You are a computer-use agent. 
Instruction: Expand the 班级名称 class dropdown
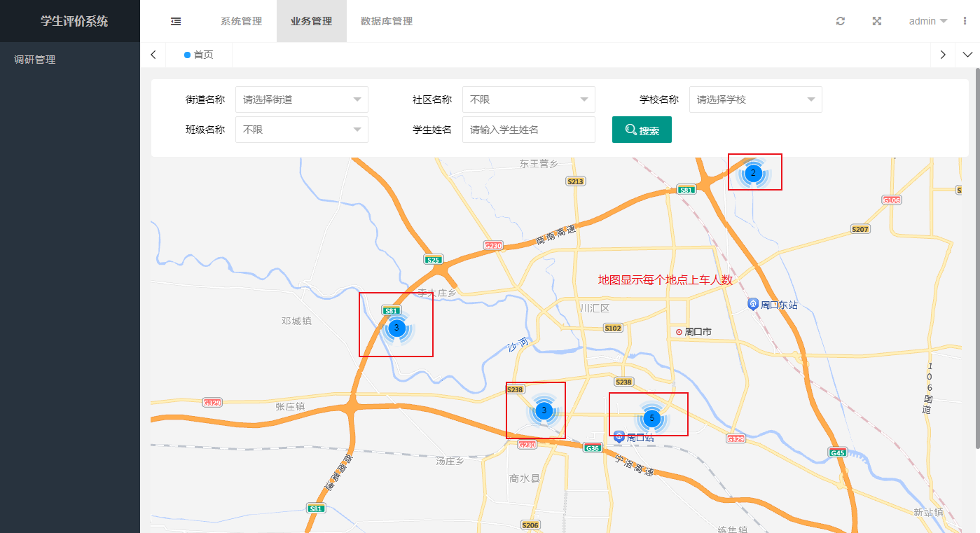(x=301, y=130)
